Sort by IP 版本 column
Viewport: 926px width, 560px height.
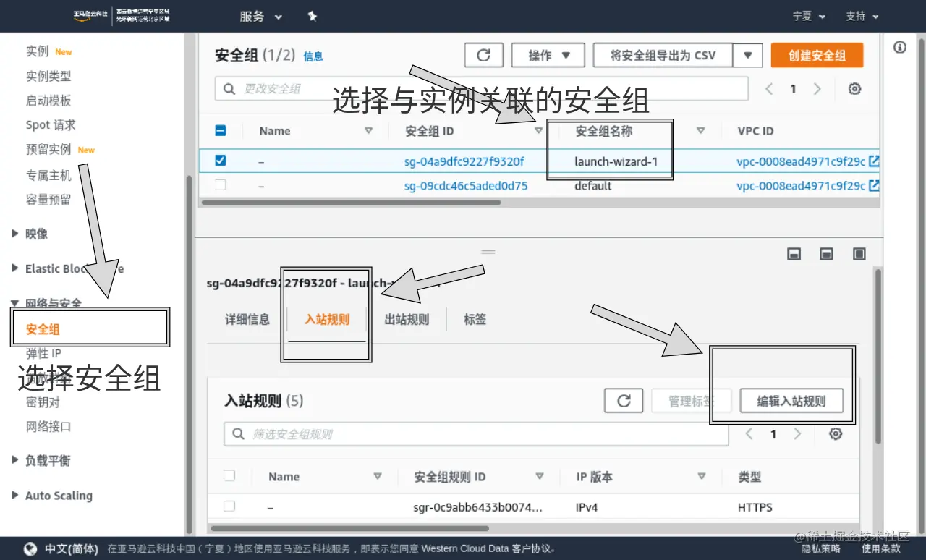point(701,477)
